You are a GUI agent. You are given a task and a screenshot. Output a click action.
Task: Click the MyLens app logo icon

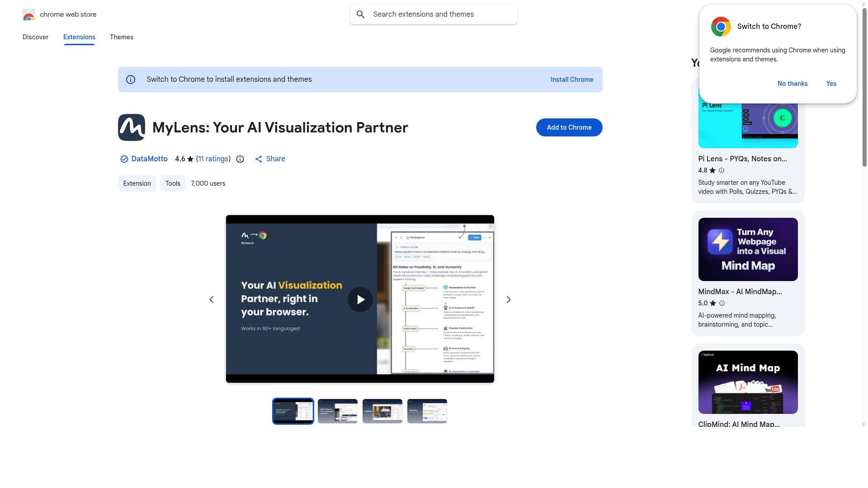tap(132, 127)
